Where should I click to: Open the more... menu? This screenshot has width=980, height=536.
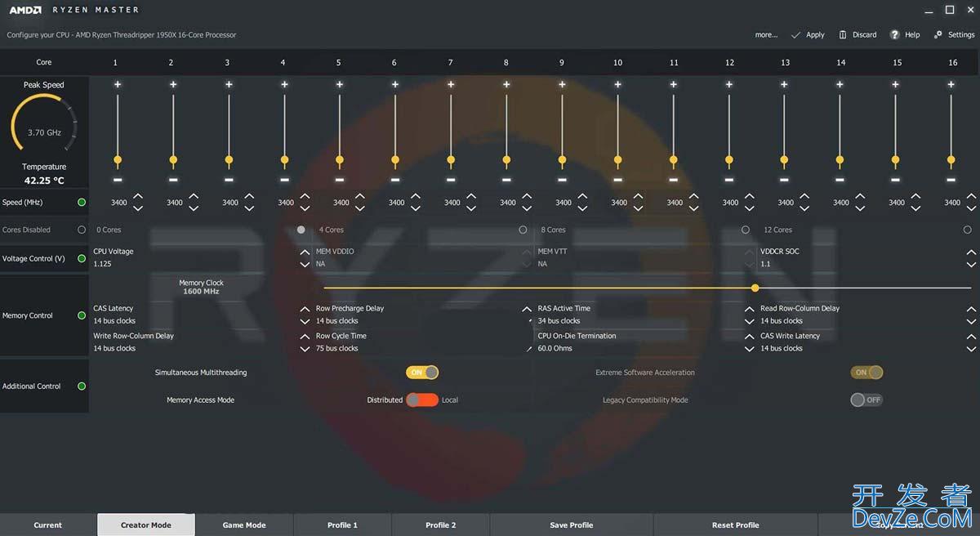click(x=766, y=35)
